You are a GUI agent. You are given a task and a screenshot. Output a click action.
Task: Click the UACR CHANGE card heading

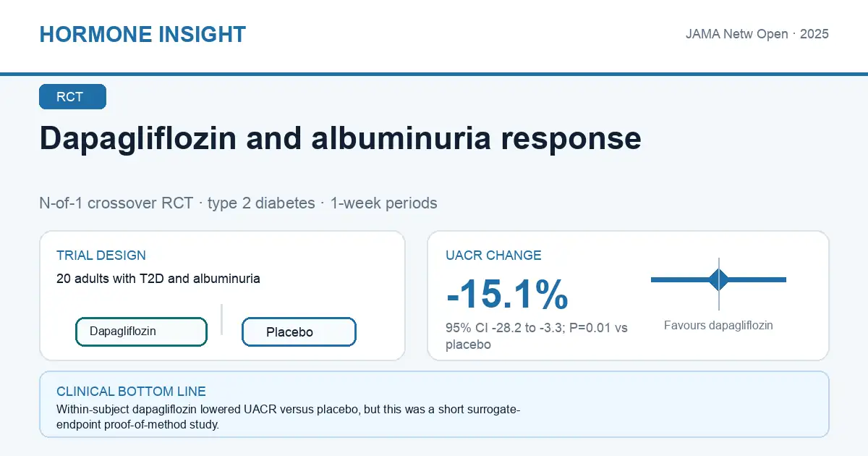tap(493, 256)
